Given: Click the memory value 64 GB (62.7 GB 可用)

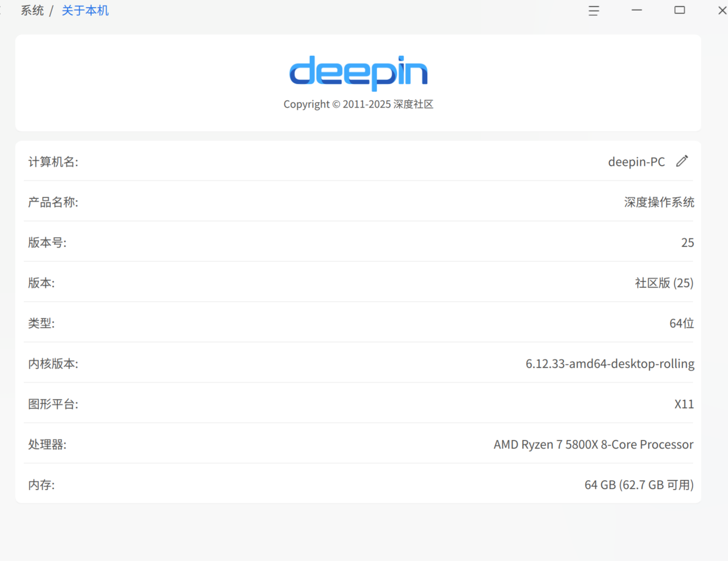Looking at the screenshot, I should coord(639,485).
